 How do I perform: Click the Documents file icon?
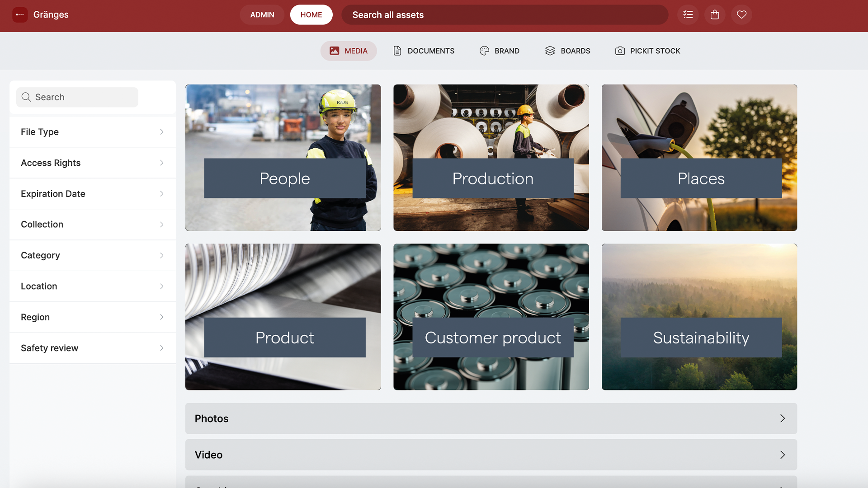click(397, 51)
